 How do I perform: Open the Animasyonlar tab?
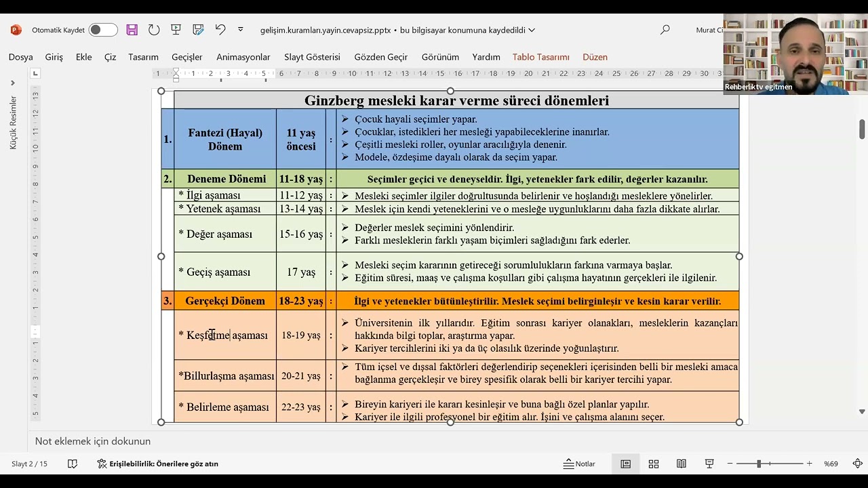coord(243,57)
